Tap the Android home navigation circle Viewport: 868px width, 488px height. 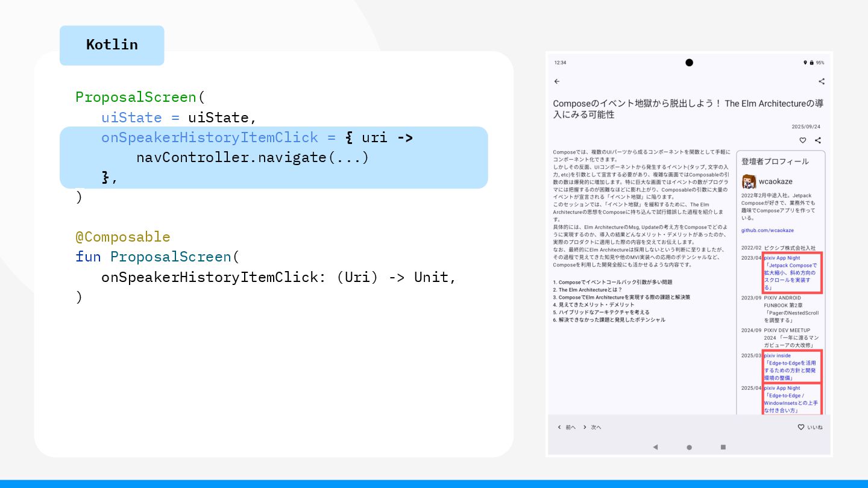[689, 447]
